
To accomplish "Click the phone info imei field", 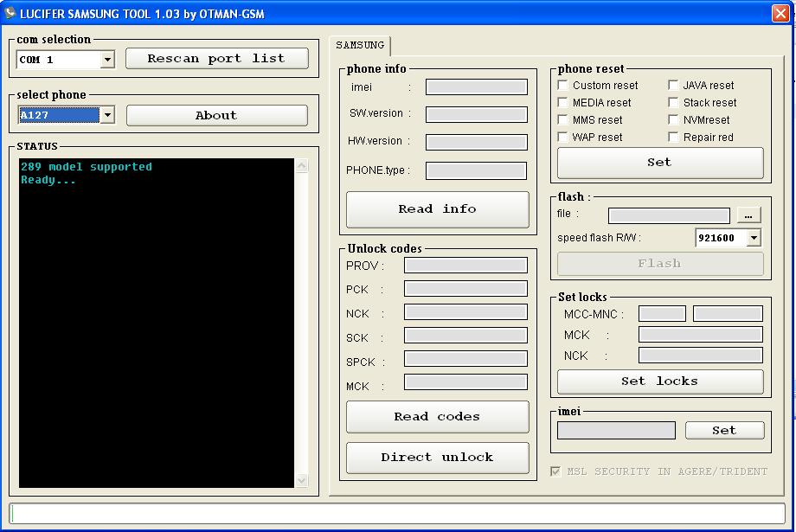I will tap(476, 87).
